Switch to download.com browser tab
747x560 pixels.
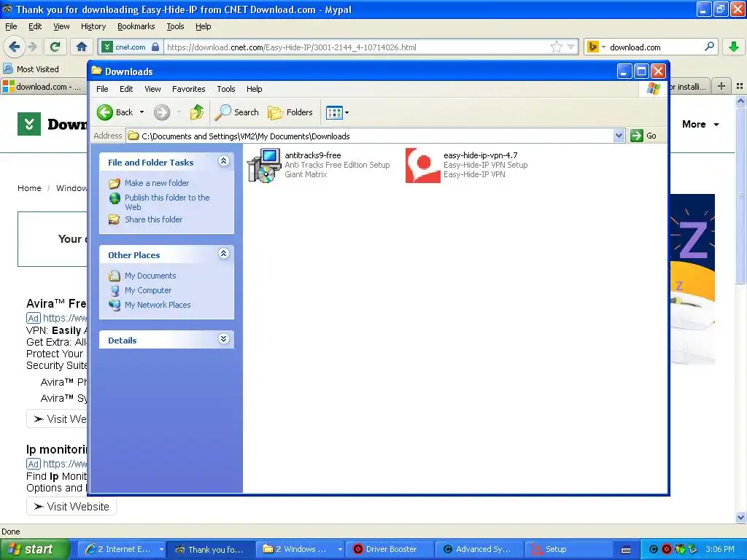click(43, 87)
